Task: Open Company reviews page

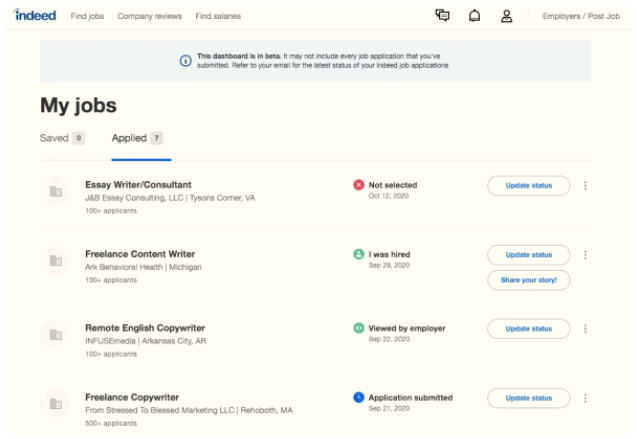Action: click(x=150, y=16)
